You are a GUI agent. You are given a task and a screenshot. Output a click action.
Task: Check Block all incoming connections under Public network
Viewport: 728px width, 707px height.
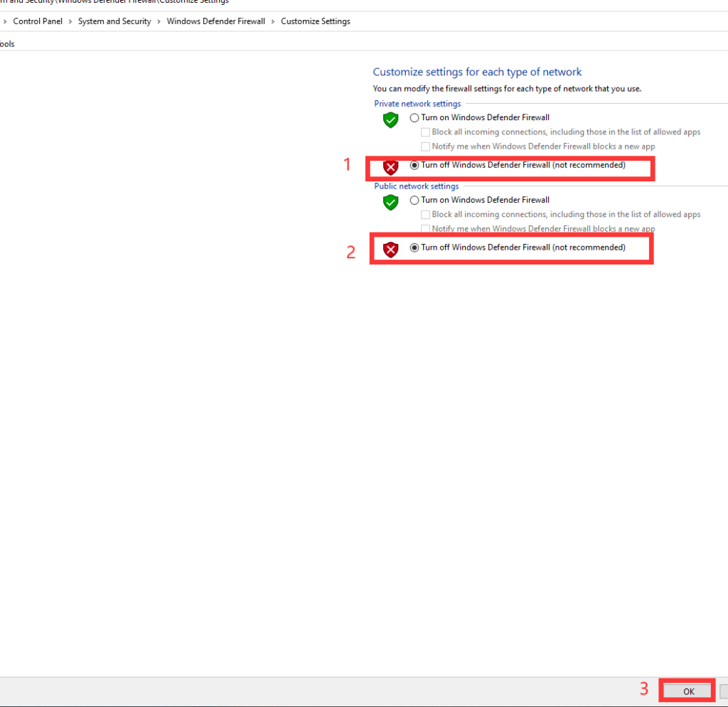426,215
